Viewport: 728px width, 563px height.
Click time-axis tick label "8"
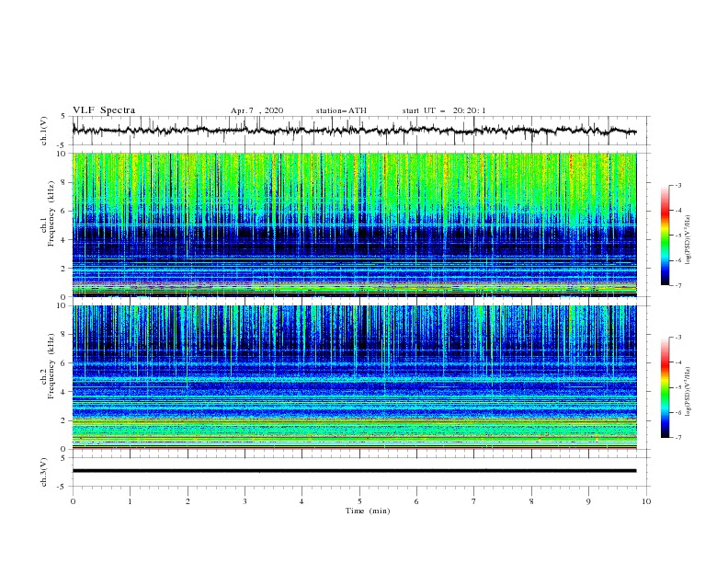pyautogui.click(x=531, y=501)
